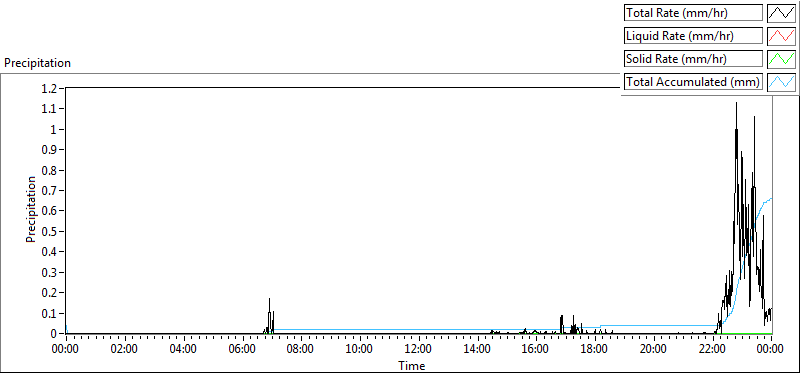
Task: Select the Total Accumulated (mm) legend label
Action: 693,82
